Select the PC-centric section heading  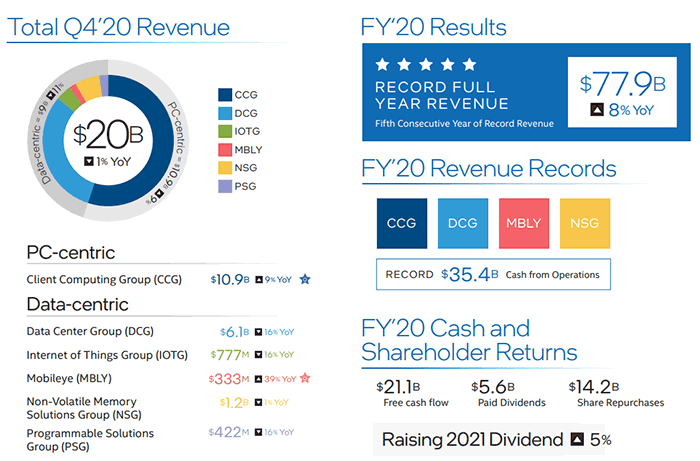tap(71, 253)
